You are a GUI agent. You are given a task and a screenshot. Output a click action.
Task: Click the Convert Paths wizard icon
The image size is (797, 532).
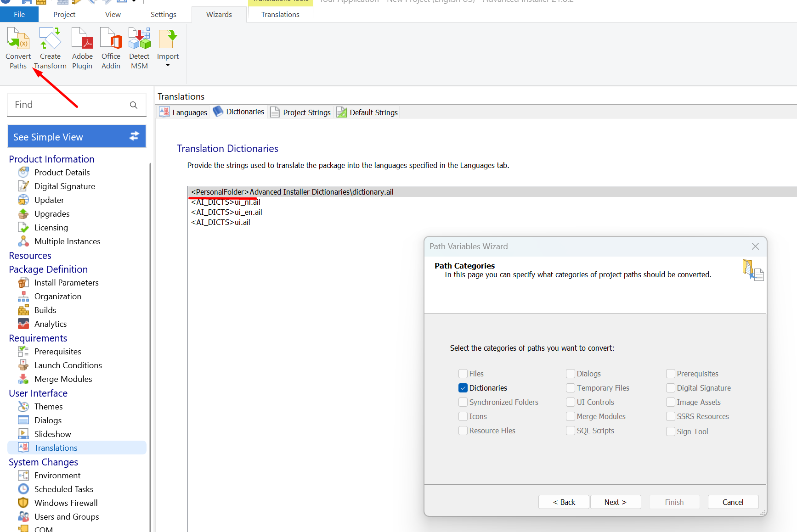click(18, 39)
